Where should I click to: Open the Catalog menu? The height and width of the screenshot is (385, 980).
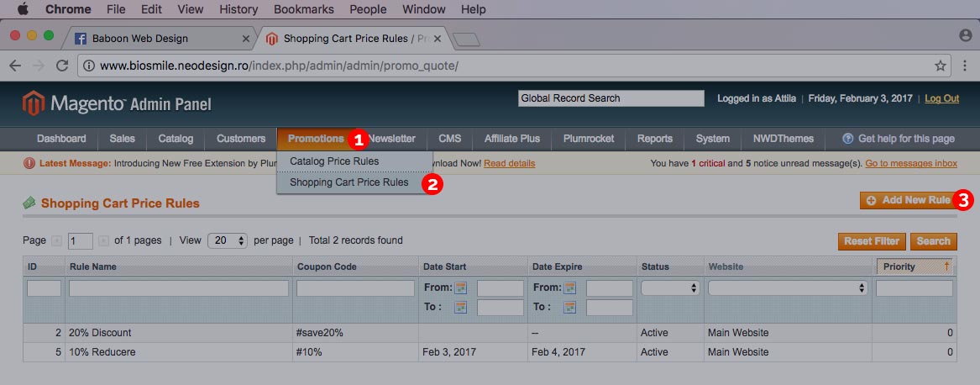coord(176,139)
